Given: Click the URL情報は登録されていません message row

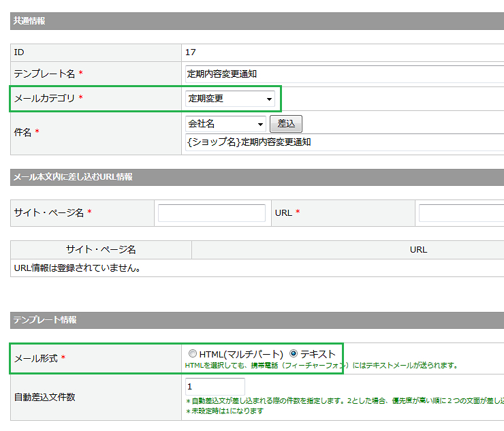Looking at the screenshot, I should [78, 268].
